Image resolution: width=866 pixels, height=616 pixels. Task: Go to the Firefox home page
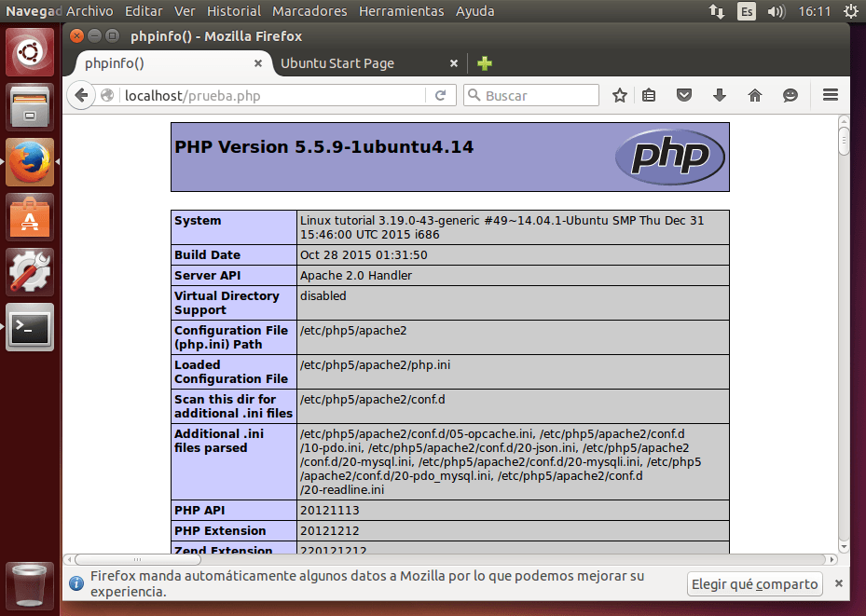tap(754, 95)
